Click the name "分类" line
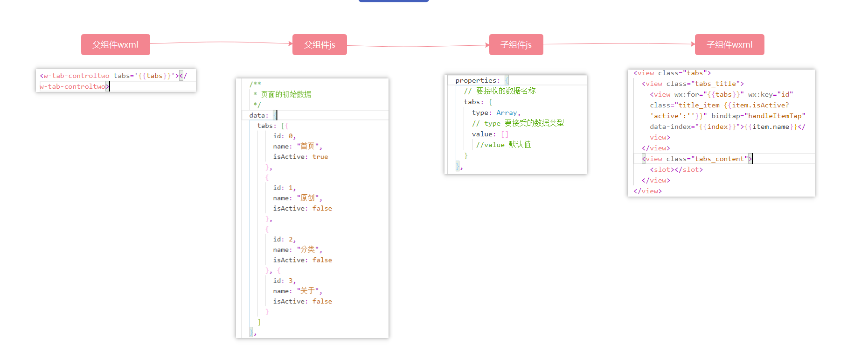Screen dimensions: 868x360 tap(298, 250)
